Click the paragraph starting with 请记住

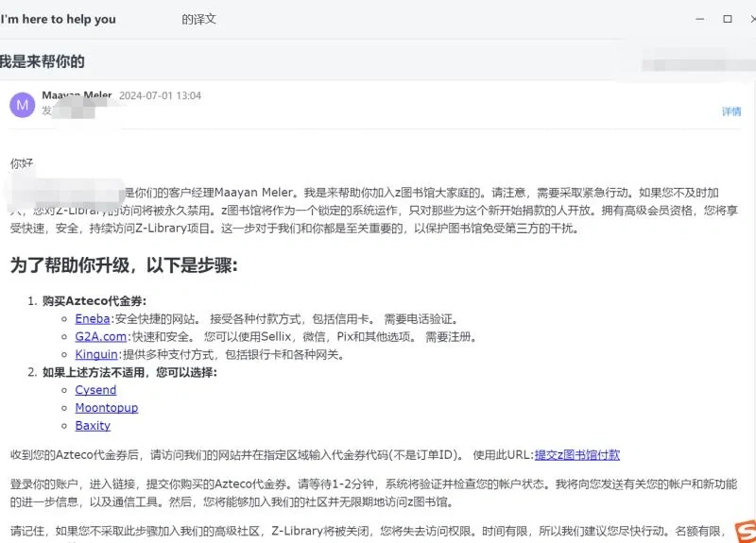click(368, 532)
